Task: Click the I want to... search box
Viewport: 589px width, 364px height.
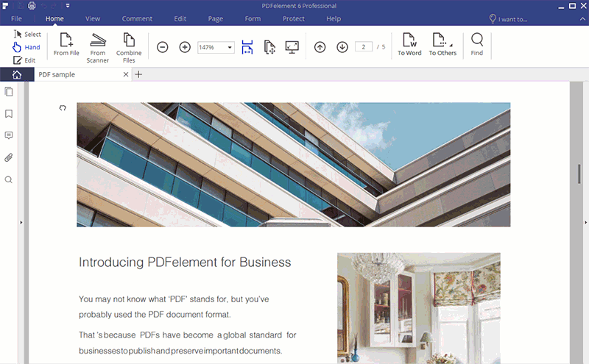Action: [x=508, y=19]
